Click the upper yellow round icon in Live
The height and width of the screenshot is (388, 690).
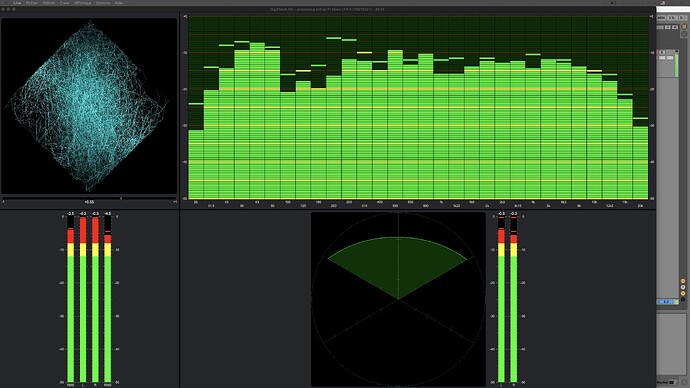pyautogui.click(x=684, y=26)
